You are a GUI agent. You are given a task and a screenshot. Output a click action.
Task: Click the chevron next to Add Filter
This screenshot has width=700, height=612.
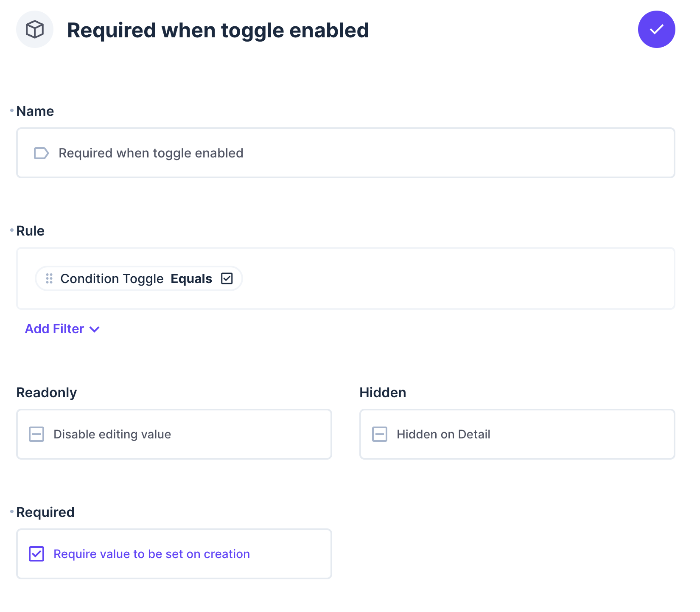click(94, 329)
